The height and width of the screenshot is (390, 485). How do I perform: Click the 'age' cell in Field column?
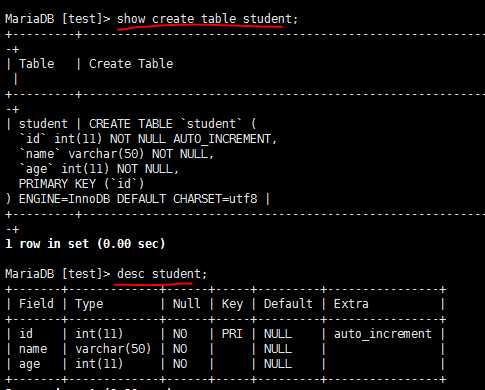[29, 364]
